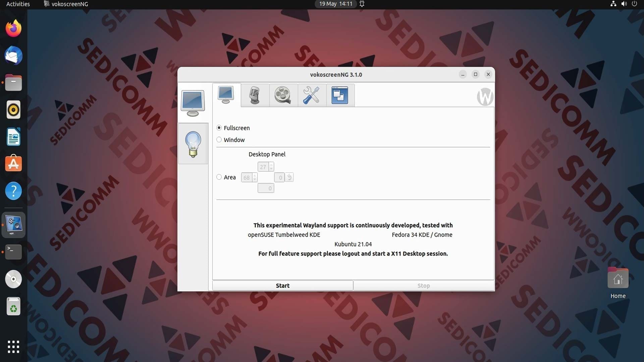Minimize the vokoscreenNG window
The width and height of the screenshot is (644, 362).
click(463, 74)
